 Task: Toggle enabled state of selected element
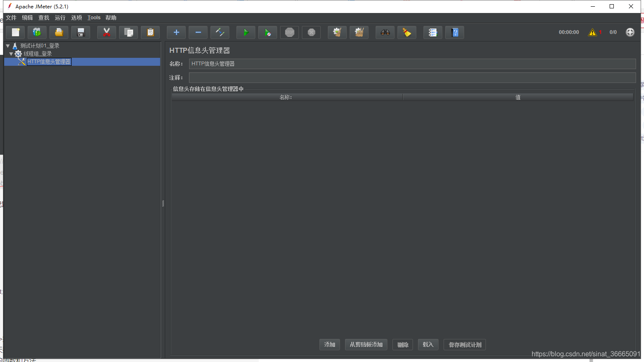220,32
